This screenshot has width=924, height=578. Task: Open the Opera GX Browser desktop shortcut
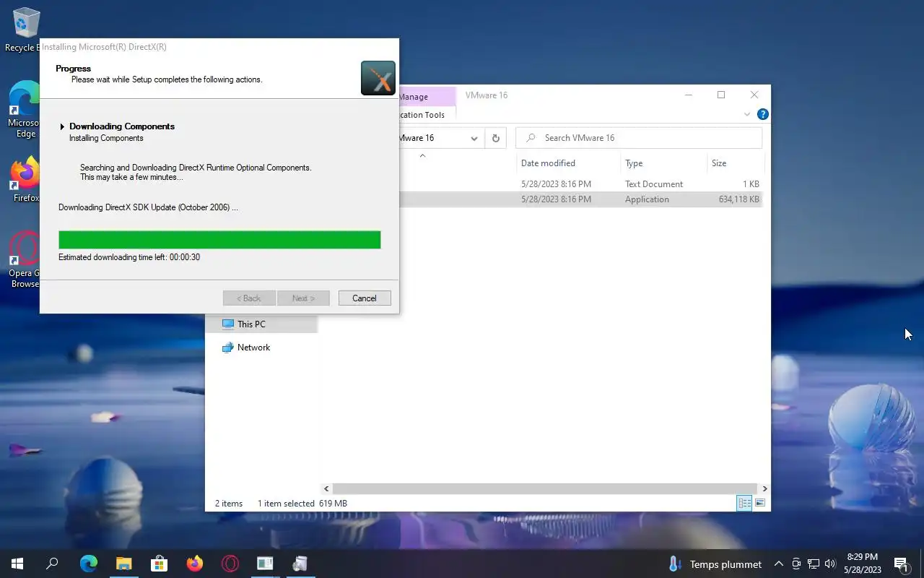click(x=25, y=260)
